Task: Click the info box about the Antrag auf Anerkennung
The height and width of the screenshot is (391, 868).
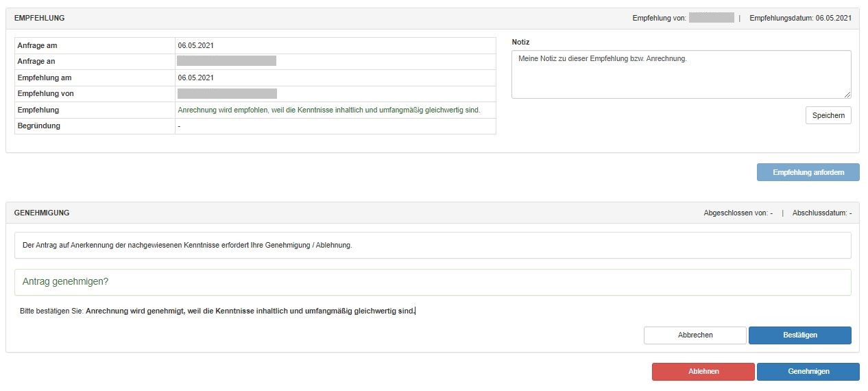Action: [x=432, y=245]
